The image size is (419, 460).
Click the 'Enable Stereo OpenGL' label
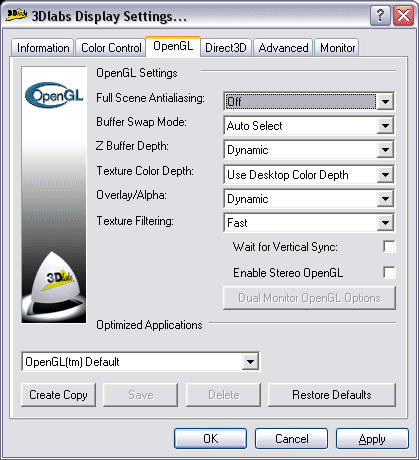[288, 273]
